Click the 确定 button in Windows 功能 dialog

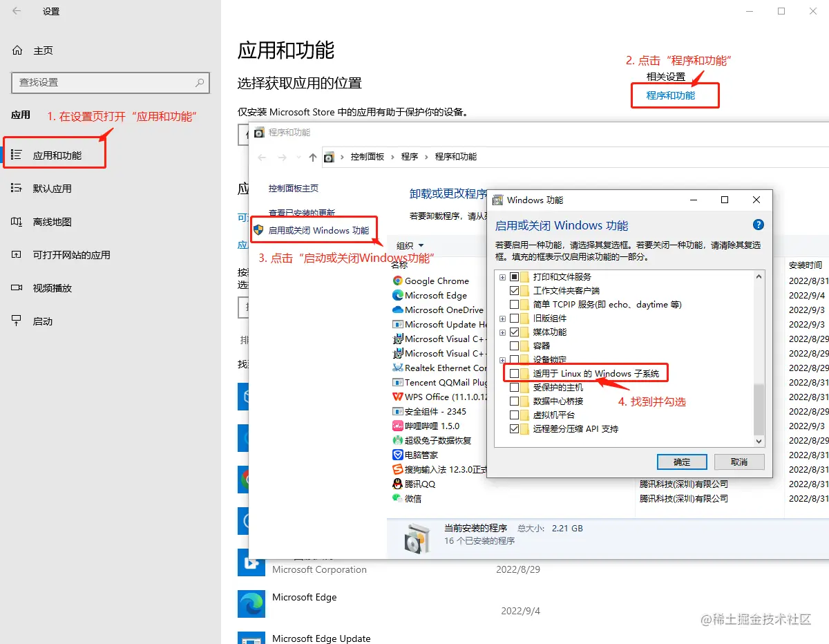[x=681, y=461]
